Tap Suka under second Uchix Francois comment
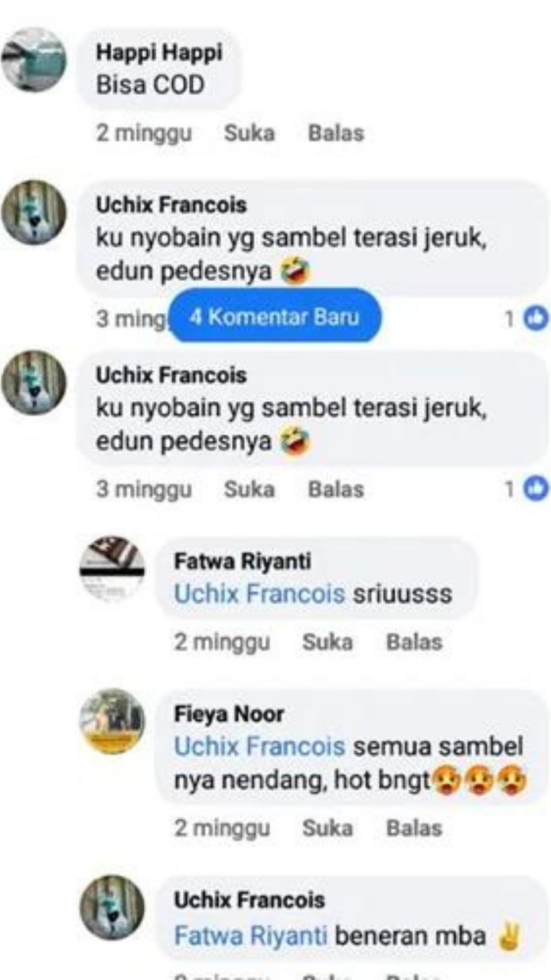551x980 pixels. pyautogui.click(x=249, y=489)
